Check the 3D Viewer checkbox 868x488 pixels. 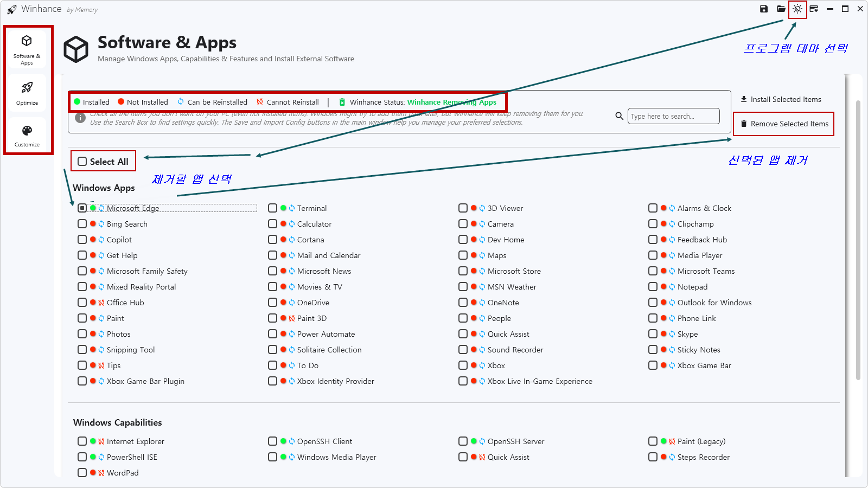pyautogui.click(x=463, y=208)
